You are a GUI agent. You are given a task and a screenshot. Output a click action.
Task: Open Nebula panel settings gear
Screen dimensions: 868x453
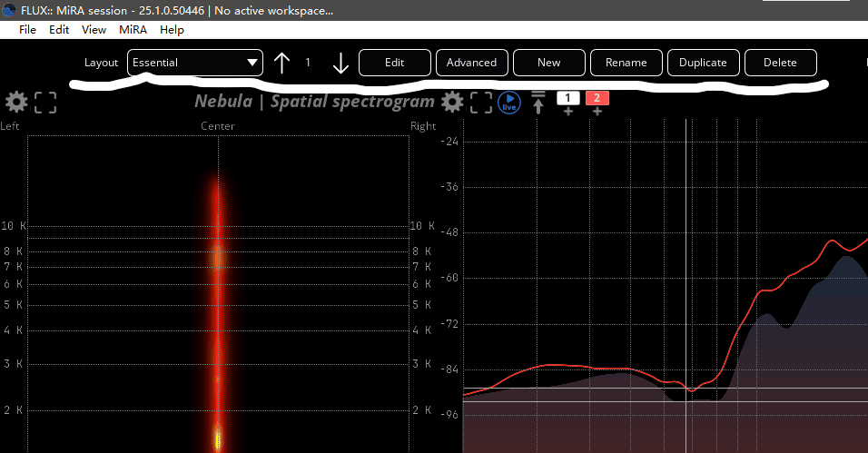16,102
